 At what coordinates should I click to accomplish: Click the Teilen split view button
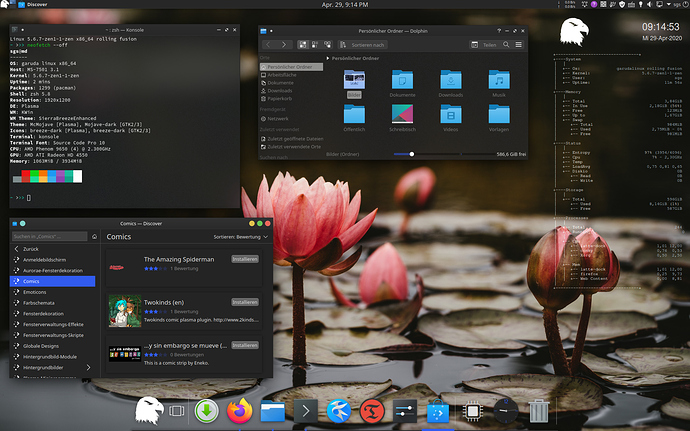484,44
